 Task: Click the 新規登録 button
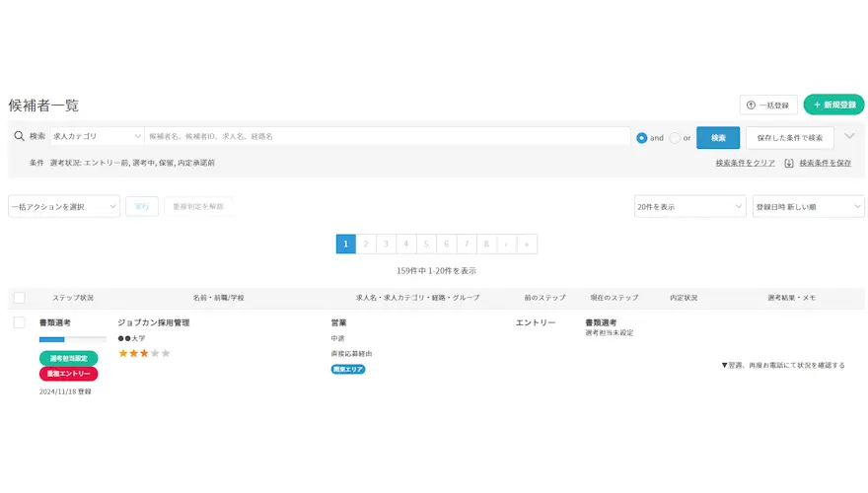coord(833,105)
